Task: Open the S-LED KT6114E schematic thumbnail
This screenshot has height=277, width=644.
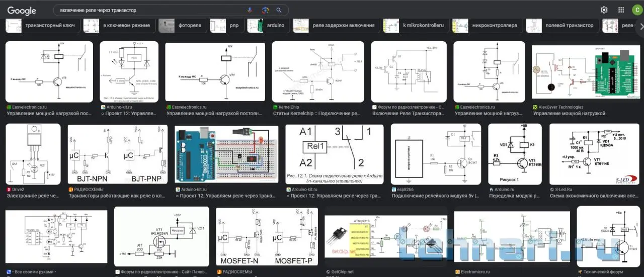Action: (x=595, y=154)
